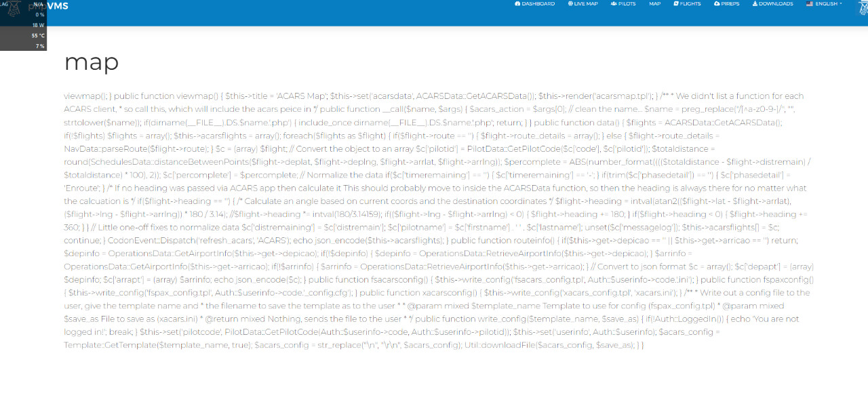
Task: Open the Dashboard from the navbar
Action: 539,4
